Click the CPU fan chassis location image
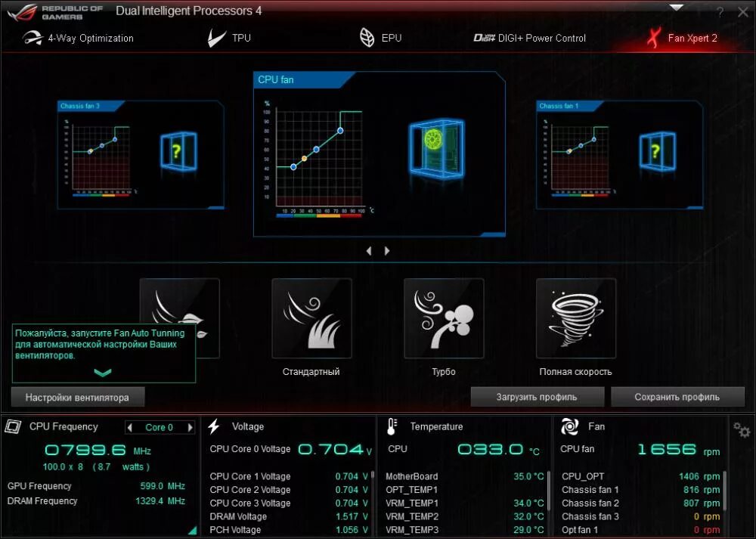 (x=437, y=149)
